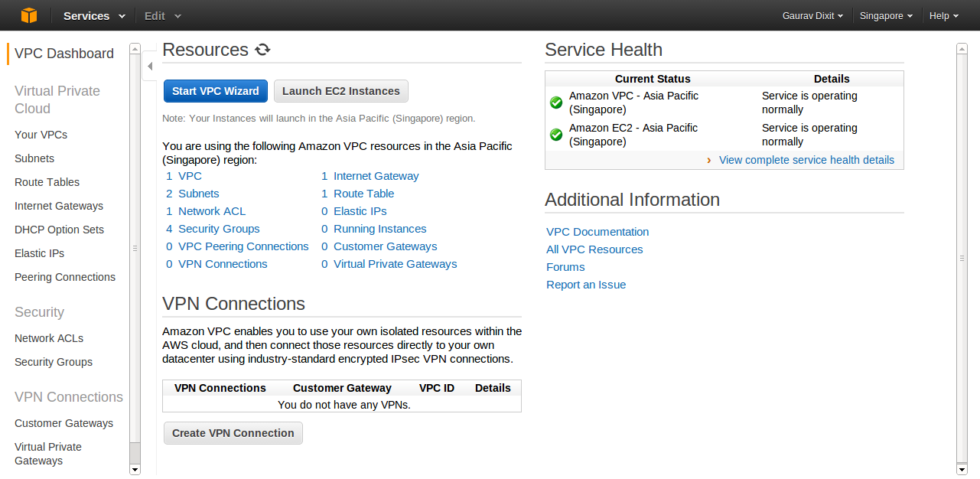Click the Launch EC2 Instances button
The width and height of the screenshot is (980, 479).
point(341,91)
